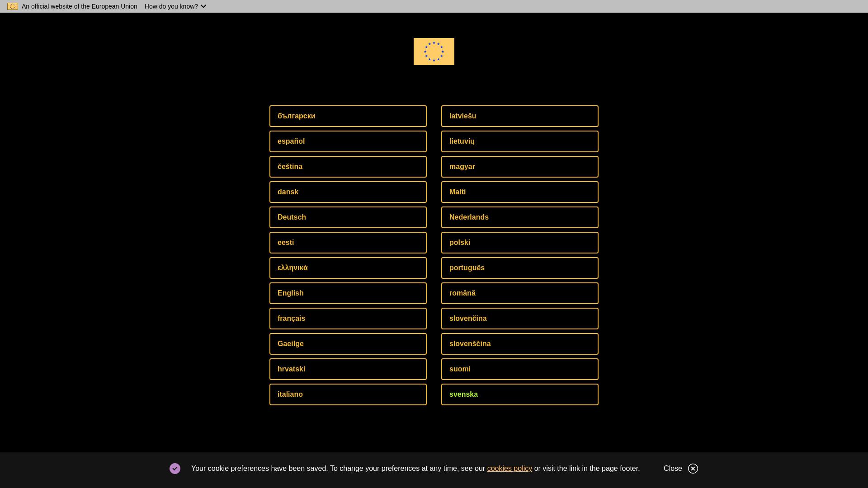Choose ελληνικά language button
The image size is (868, 488).
click(348, 268)
